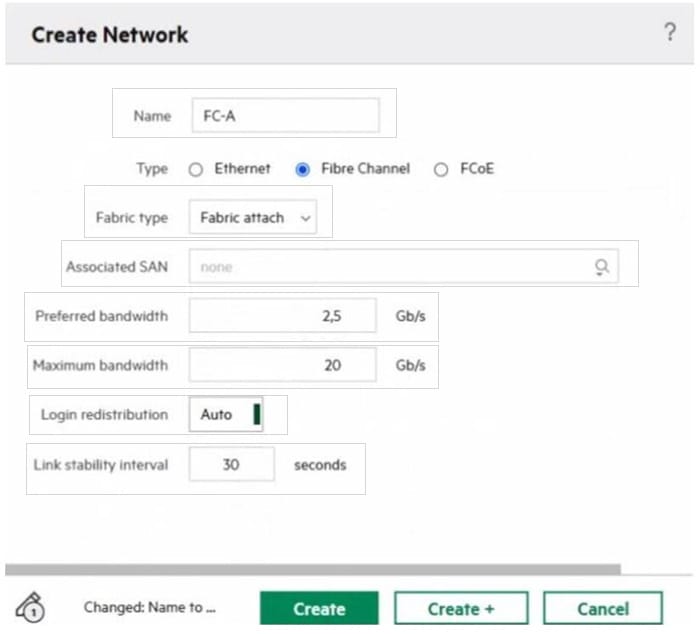700x634 pixels.
Task: Toggle the Login redistribution Auto switch
Action: tap(226, 414)
